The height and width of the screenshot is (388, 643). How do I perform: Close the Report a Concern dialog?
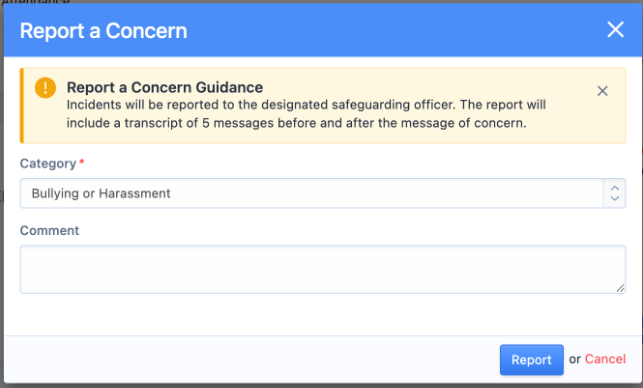[x=615, y=30]
